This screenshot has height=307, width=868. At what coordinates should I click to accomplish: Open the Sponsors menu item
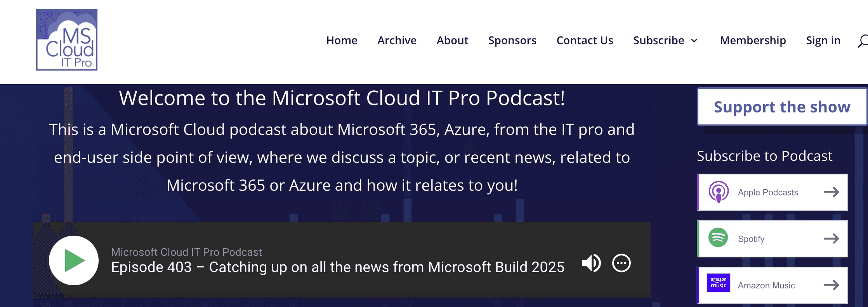click(x=512, y=40)
